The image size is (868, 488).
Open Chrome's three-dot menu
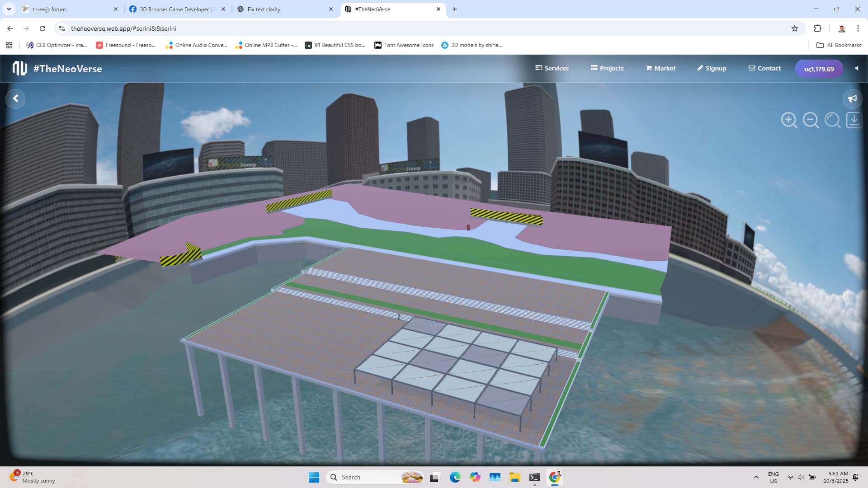point(858,28)
